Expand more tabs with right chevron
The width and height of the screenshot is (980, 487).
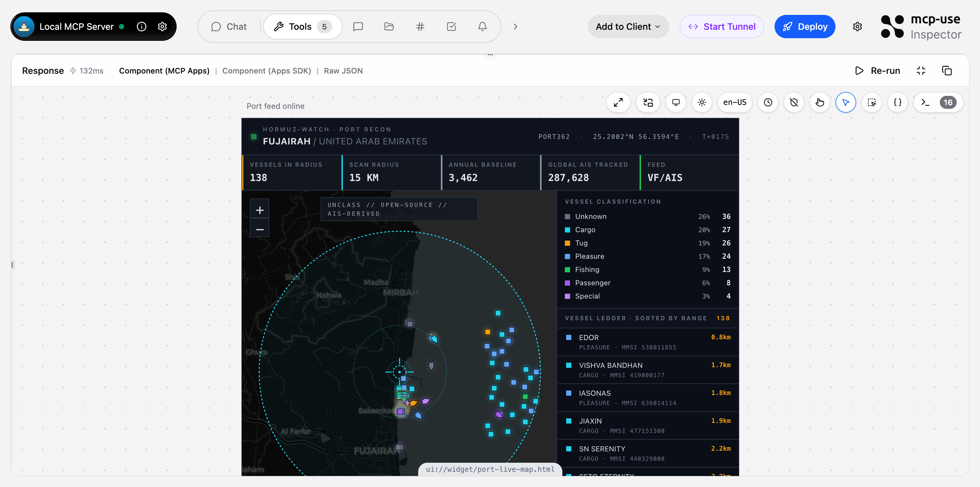(x=516, y=27)
